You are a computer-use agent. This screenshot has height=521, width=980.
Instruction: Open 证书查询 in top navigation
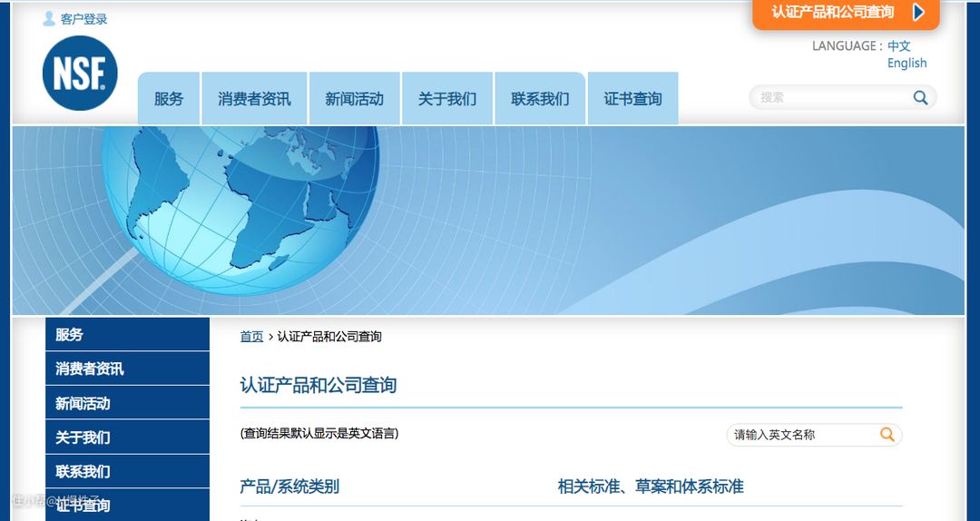pos(632,99)
